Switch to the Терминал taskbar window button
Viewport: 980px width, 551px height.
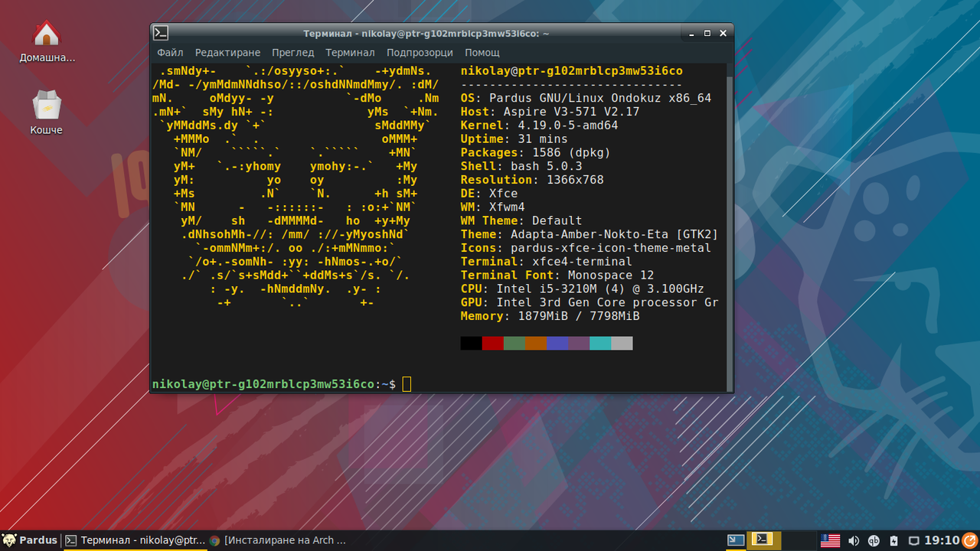pos(135,540)
